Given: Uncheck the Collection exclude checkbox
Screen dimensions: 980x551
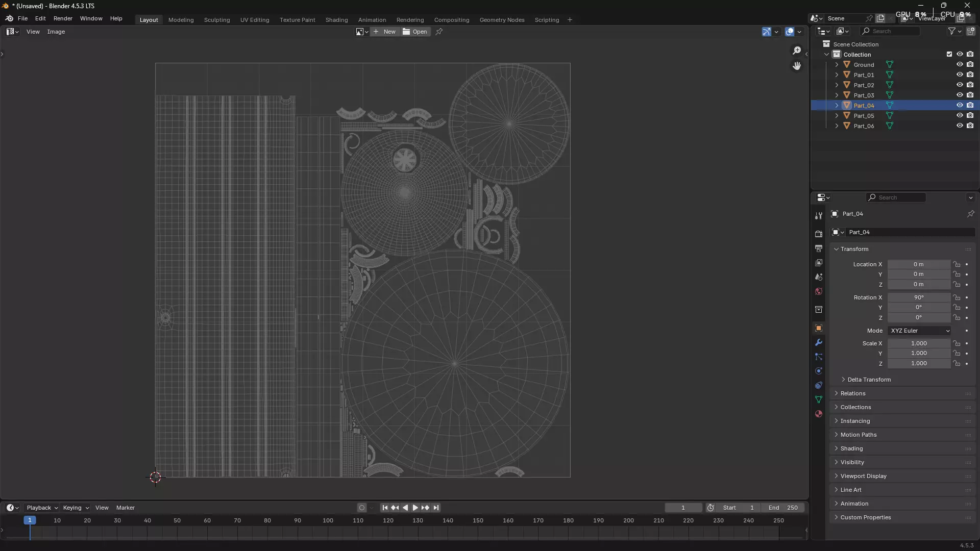Looking at the screenshot, I should tap(949, 54).
